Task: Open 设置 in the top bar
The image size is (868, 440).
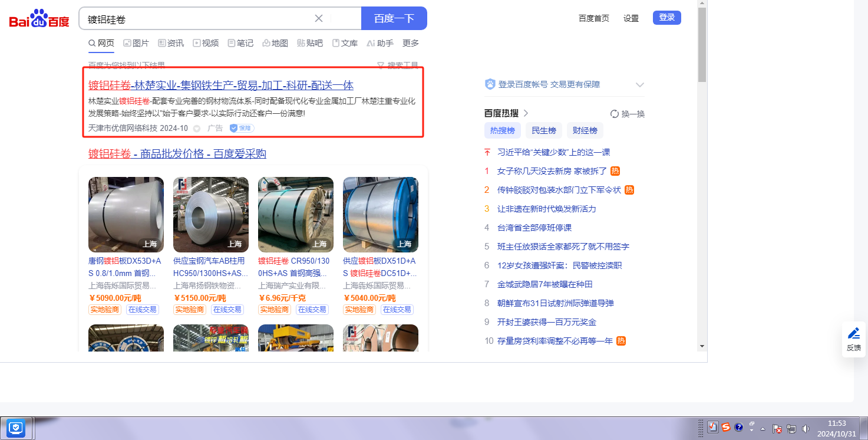Action: pyautogui.click(x=631, y=18)
